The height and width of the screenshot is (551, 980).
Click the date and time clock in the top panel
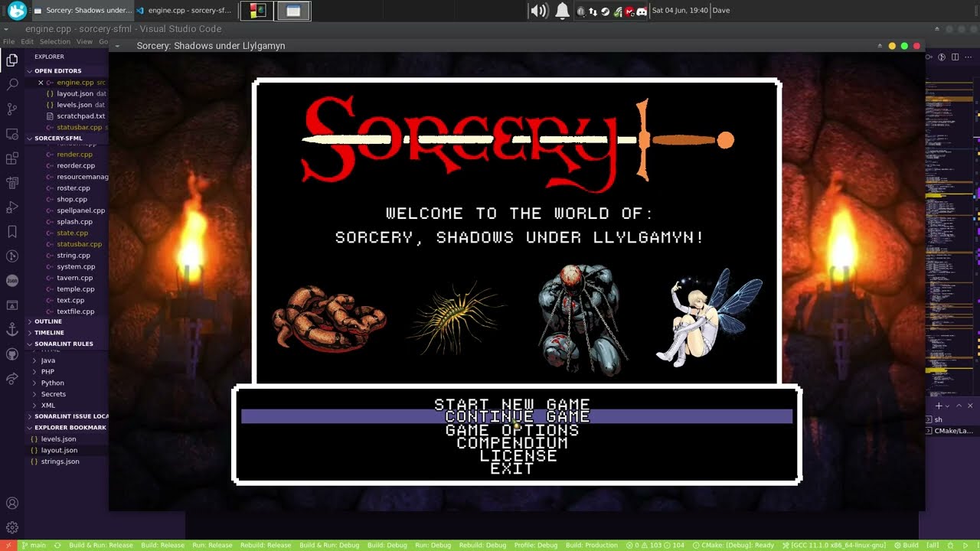coord(680,11)
